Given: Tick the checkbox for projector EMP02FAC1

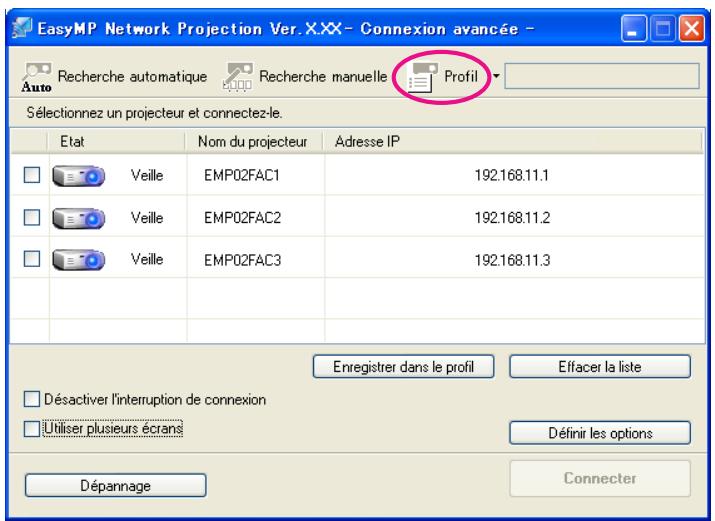Looking at the screenshot, I should pos(32,175).
